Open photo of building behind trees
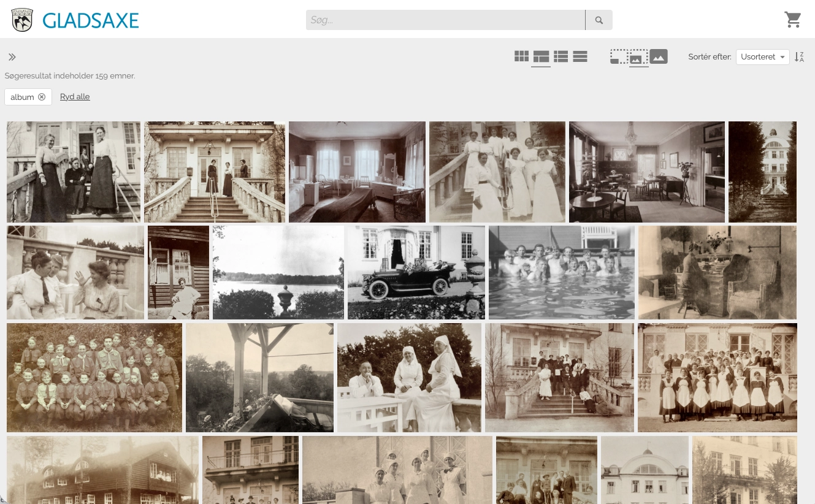Viewport: 815px width, 504px height. click(x=762, y=172)
